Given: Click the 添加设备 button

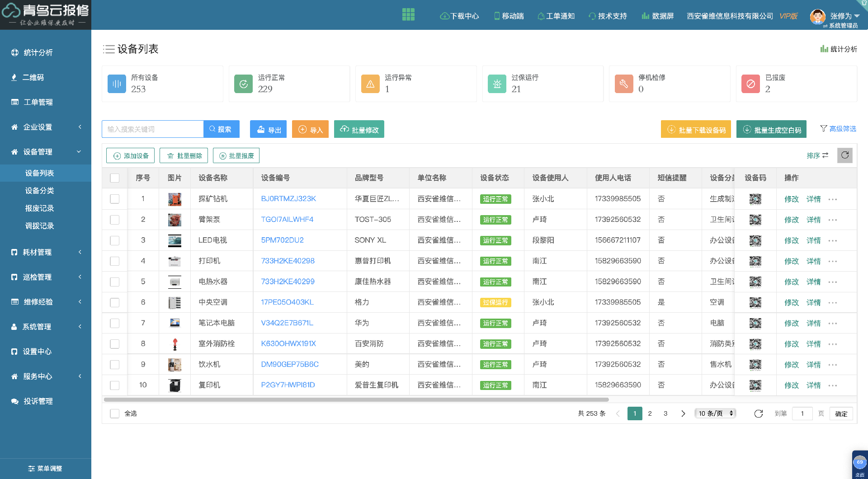Looking at the screenshot, I should pyautogui.click(x=131, y=155).
